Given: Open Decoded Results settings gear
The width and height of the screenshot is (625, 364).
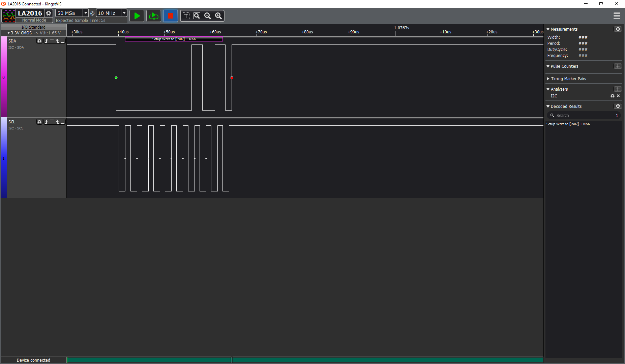Looking at the screenshot, I should (x=618, y=107).
